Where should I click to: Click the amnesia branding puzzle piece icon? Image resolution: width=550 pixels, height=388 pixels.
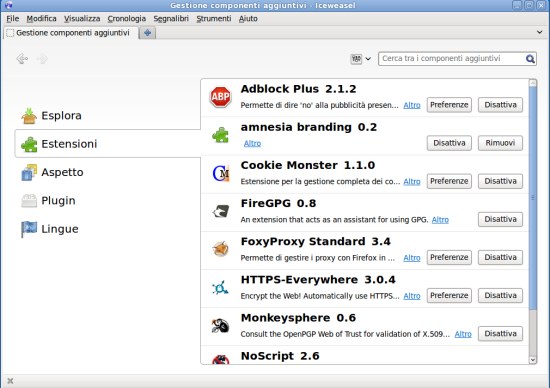tap(220, 135)
